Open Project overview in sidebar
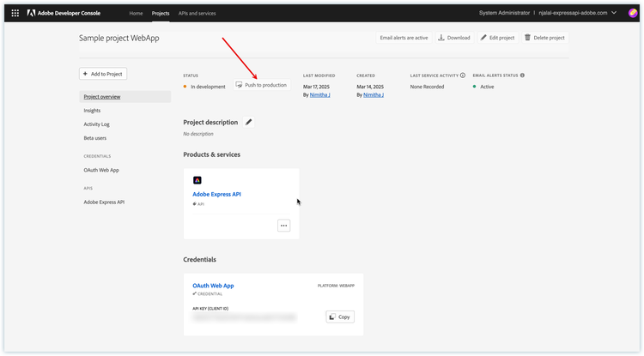This screenshot has height=356, width=644. click(x=125, y=97)
